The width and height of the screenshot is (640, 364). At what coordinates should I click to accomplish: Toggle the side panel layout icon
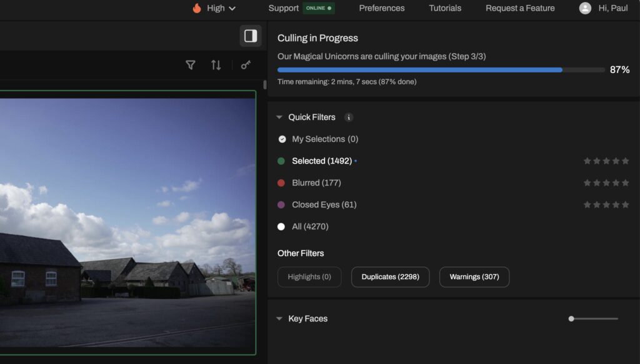coord(251,36)
